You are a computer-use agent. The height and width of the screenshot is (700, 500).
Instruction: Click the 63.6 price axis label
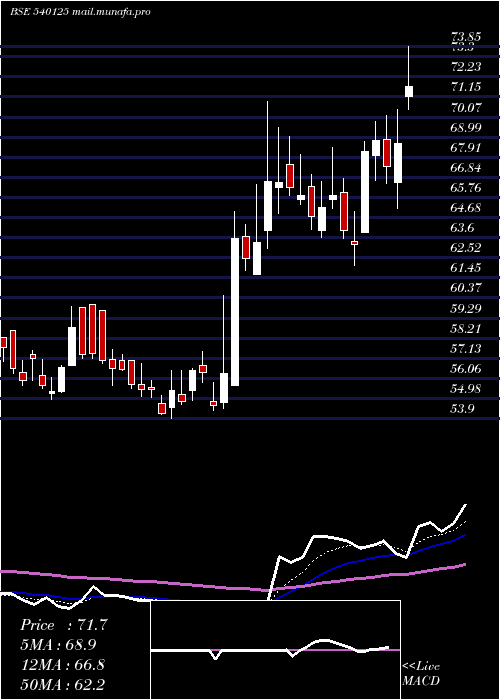click(462, 228)
